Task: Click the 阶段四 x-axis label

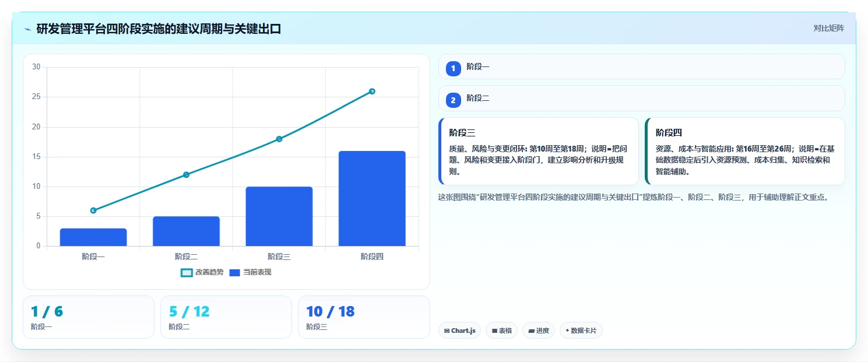Action: (x=372, y=256)
